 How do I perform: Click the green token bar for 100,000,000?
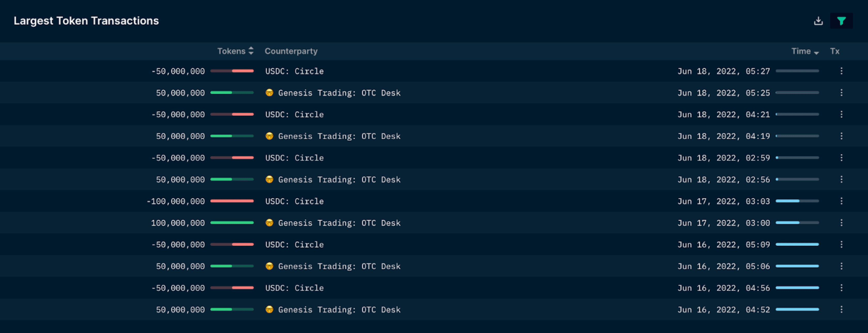coord(232,223)
